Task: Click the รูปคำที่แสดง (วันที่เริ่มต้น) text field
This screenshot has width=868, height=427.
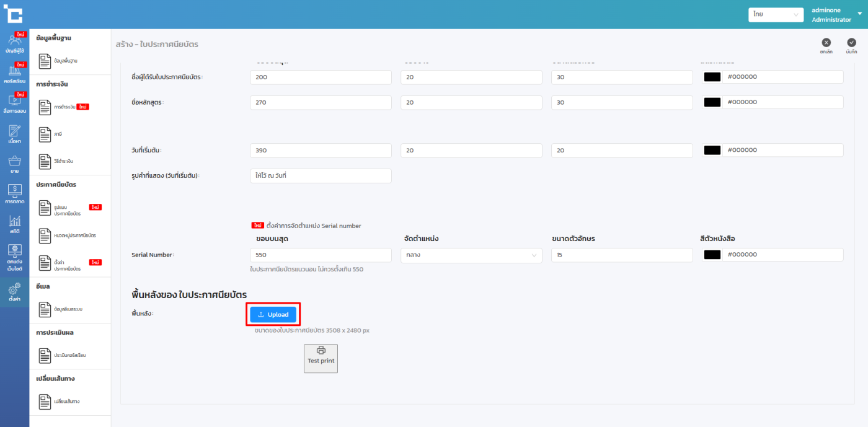Action: [x=321, y=176]
